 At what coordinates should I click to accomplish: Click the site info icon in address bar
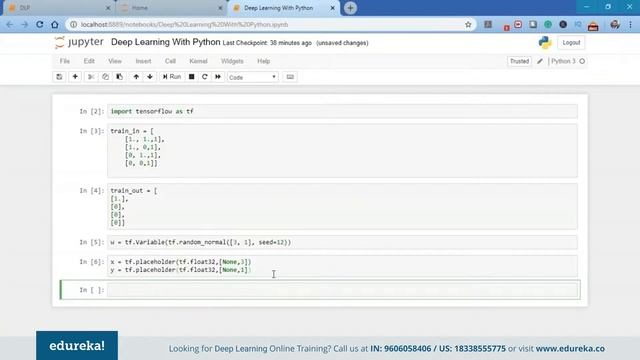(x=73, y=24)
